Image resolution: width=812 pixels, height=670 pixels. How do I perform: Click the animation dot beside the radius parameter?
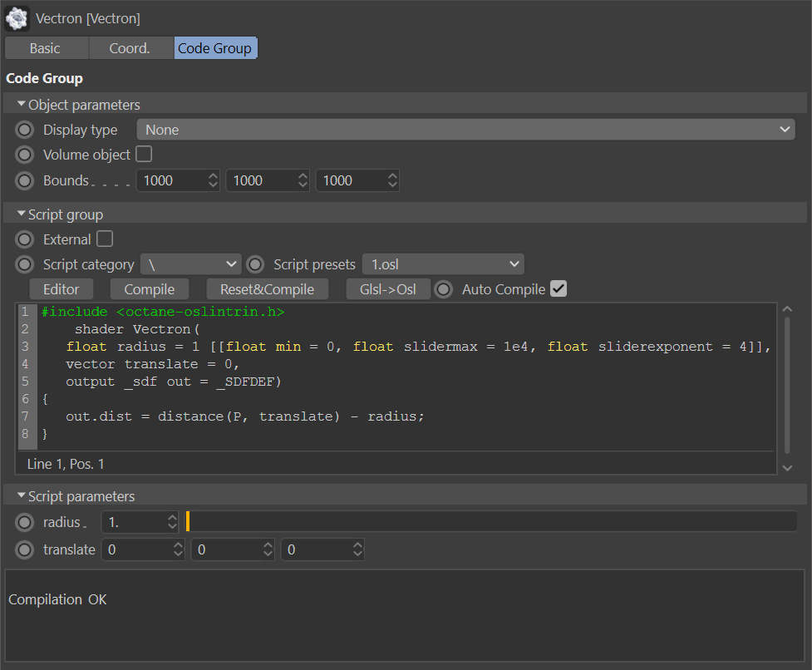point(24,522)
